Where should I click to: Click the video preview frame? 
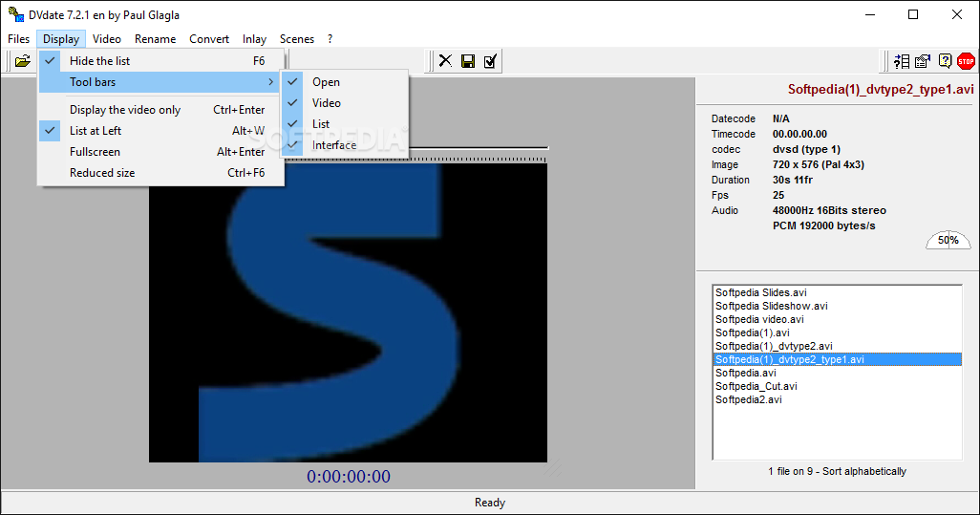[348, 312]
